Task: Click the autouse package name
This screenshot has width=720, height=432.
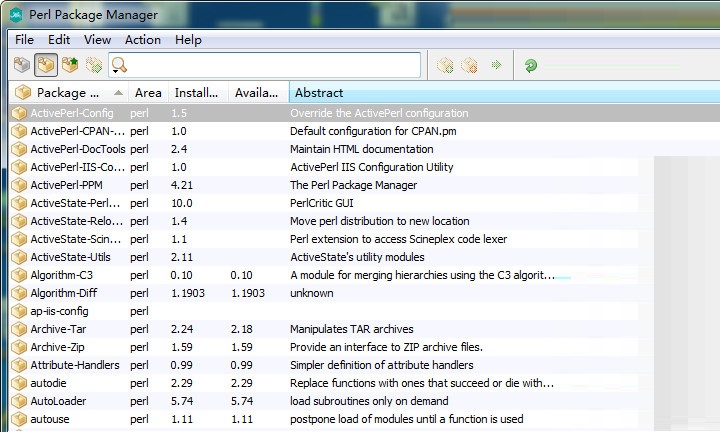Action: point(50,419)
